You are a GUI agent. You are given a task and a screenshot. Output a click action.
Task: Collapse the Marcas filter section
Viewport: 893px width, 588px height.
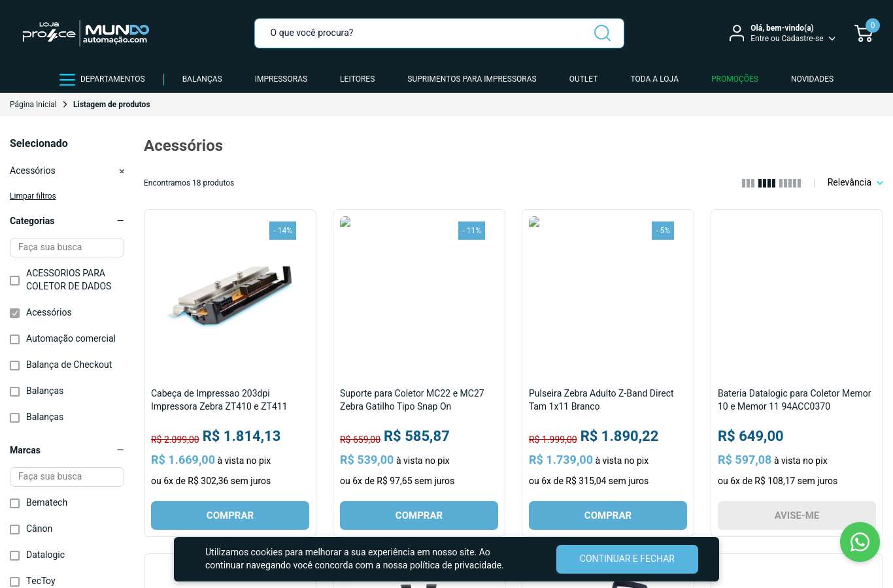tap(120, 450)
